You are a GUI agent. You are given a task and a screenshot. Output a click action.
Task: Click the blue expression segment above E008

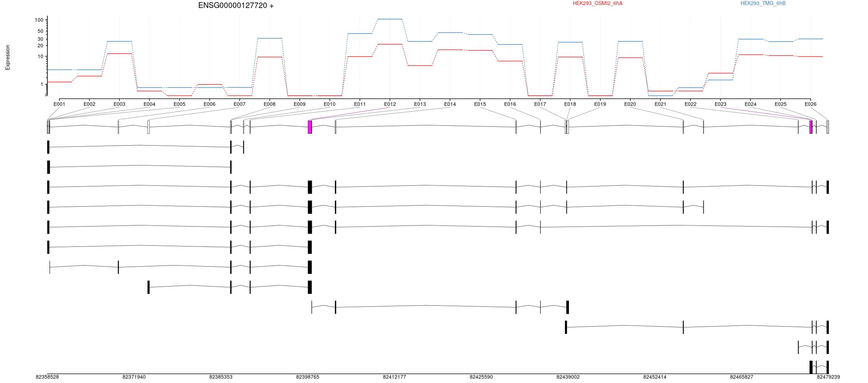[269, 38]
